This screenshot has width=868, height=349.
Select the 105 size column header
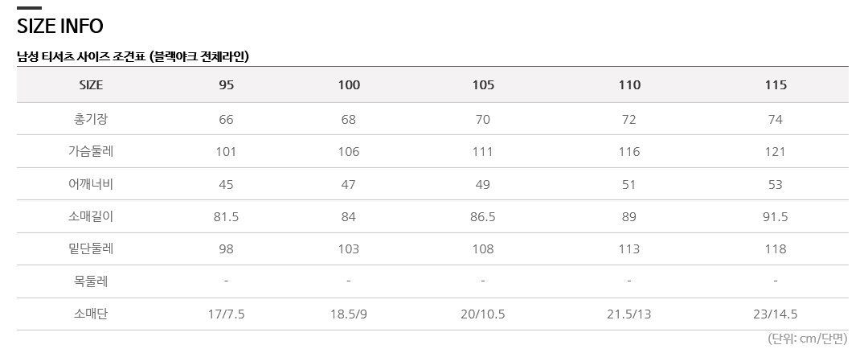coord(483,84)
